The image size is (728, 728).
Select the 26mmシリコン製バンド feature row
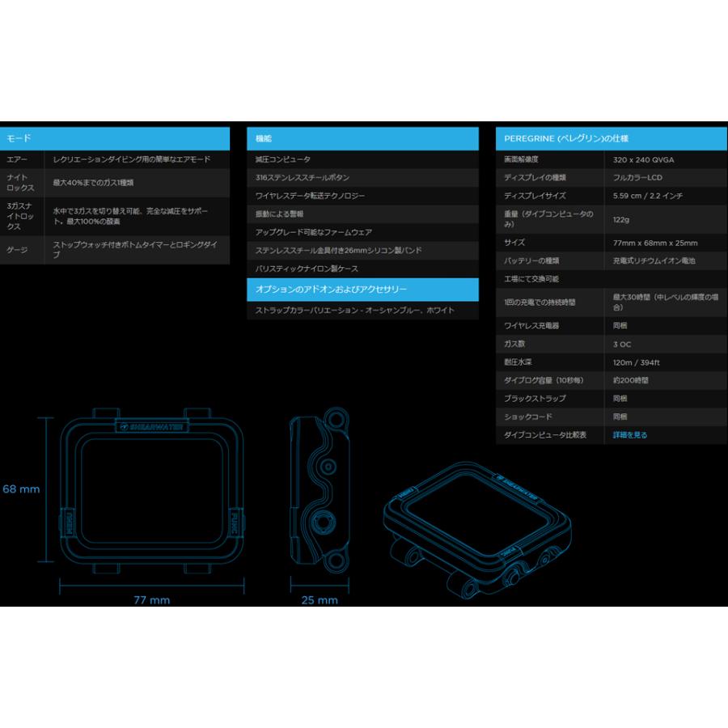pyautogui.click(x=362, y=250)
